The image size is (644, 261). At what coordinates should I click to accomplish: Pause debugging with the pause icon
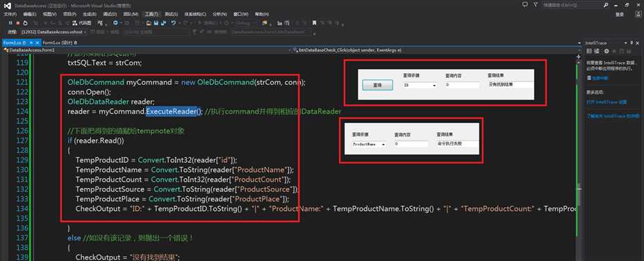click(x=11, y=23)
